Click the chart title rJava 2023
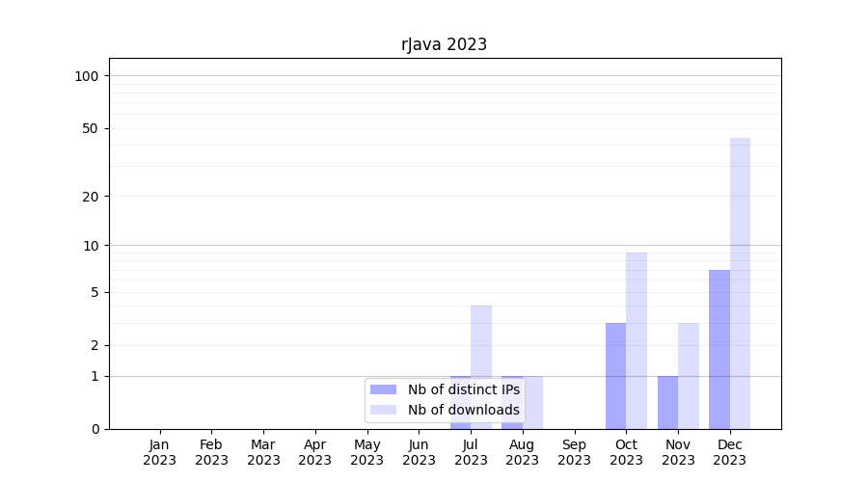Viewport: 868px width, 482px height. pyautogui.click(x=444, y=44)
